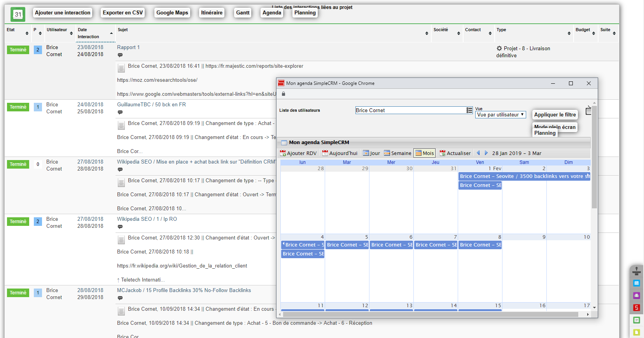Switch agenda to Mois view
This screenshot has width=644, height=338.
425,153
